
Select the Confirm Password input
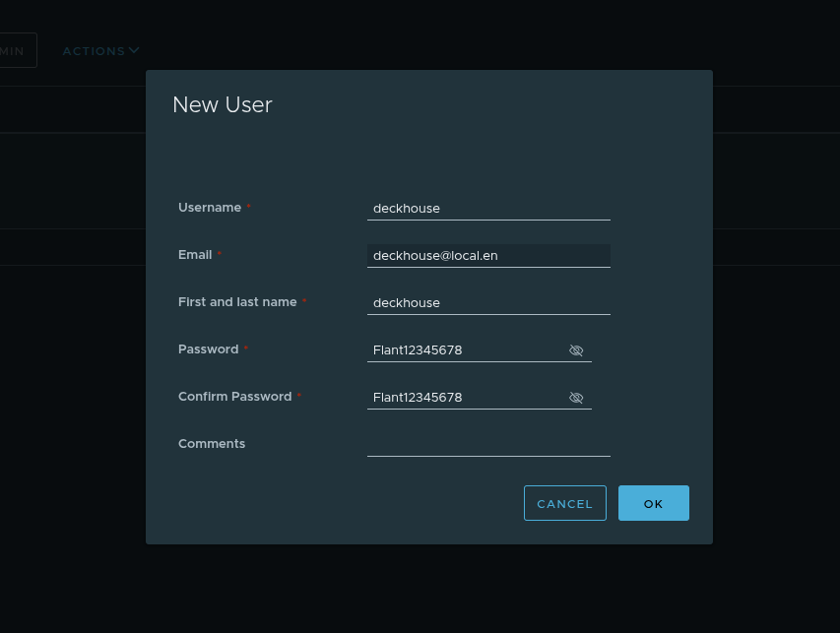[463, 397]
